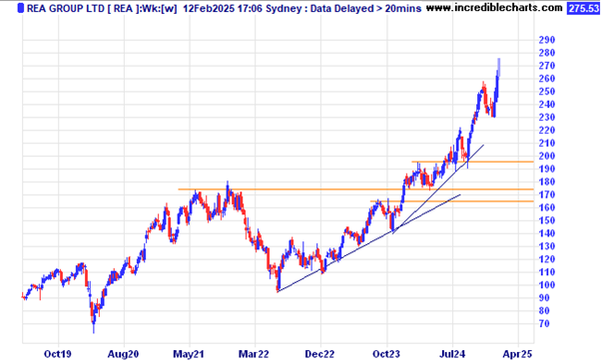
Task: Click the Oct19 date axis label
Action: pyautogui.click(x=58, y=354)
